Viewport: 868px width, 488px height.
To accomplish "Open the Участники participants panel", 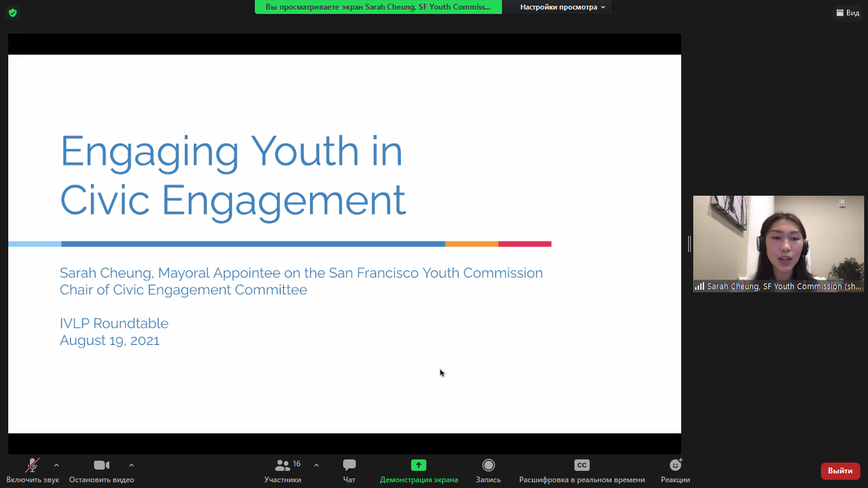I will coord(283,471).
